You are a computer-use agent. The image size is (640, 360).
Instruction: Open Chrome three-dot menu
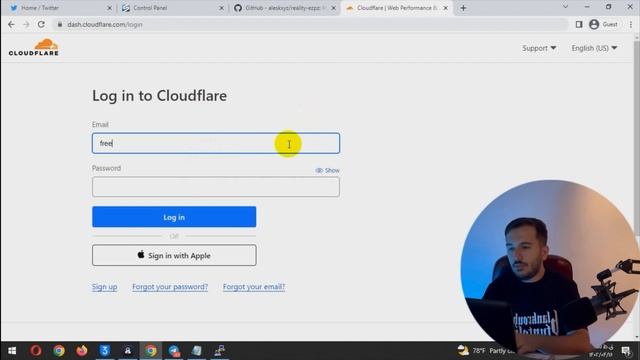[631, 24]
